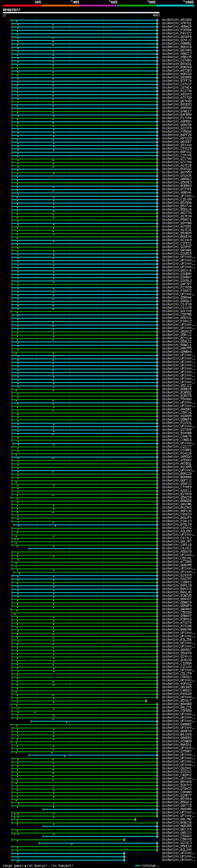Click the BP087877 query label
Screen dimensions: 197x868
[x=11, y=10]
